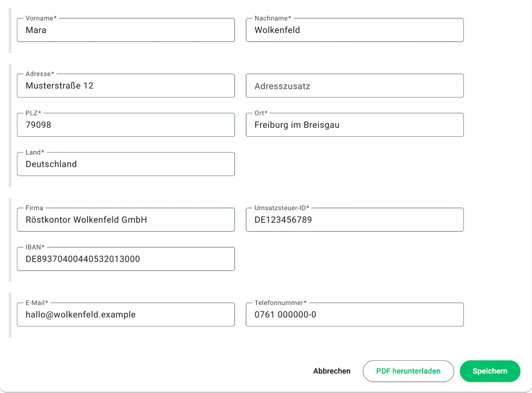Image resolution: width=532 pixels, height=393 pixels.
Task: Save the form with Speichern
Action: tap(490, 371)
